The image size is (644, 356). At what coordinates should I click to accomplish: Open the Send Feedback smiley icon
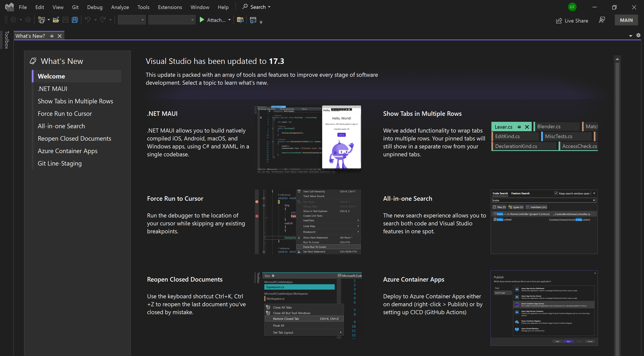tap(602, 20)
